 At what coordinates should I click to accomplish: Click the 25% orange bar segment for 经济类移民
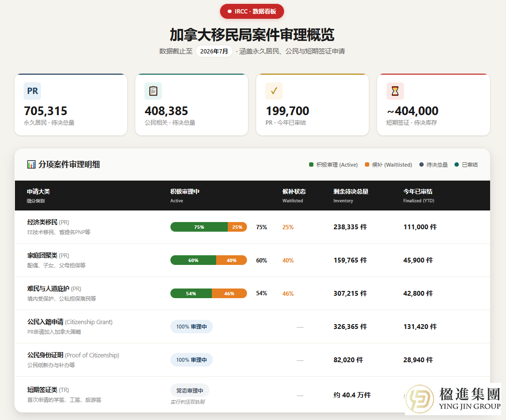(237, 227)
